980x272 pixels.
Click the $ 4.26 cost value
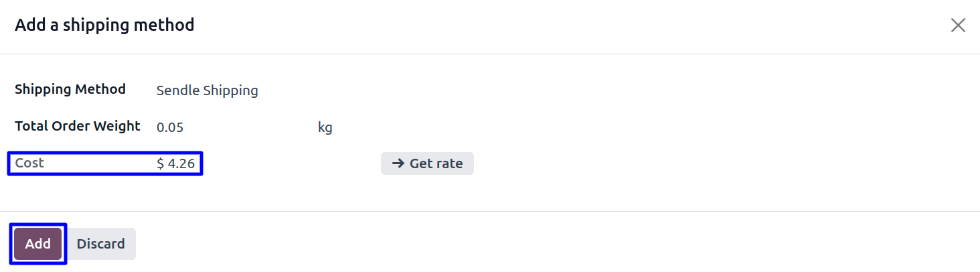click(175, 163)
